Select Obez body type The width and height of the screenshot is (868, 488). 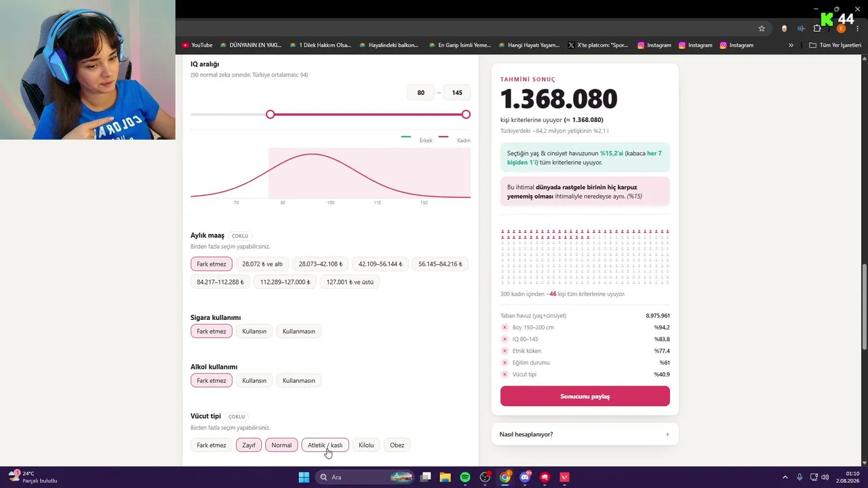point(397,445)
